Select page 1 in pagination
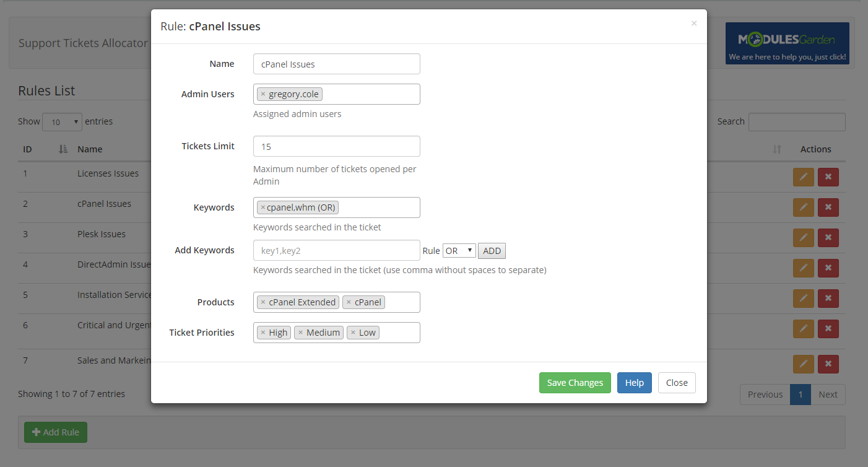Viewport: 868px width, 467px height. click(800, 395)
